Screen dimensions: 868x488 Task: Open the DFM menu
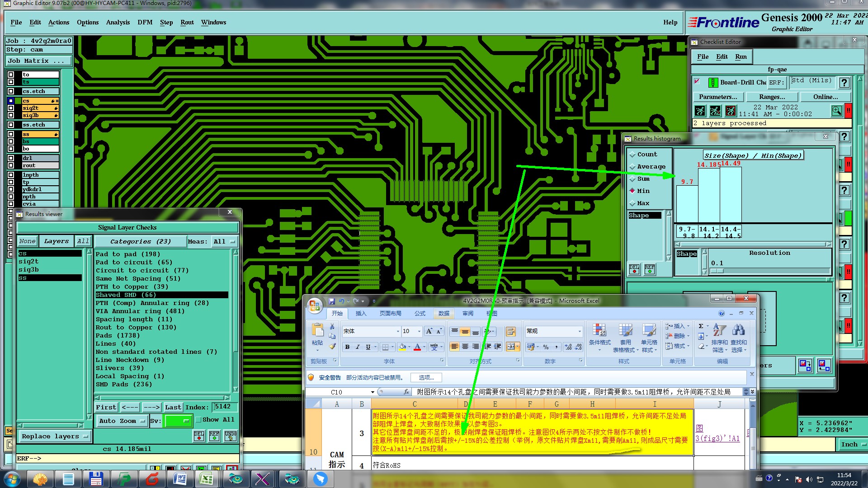(x=145, y=22)
